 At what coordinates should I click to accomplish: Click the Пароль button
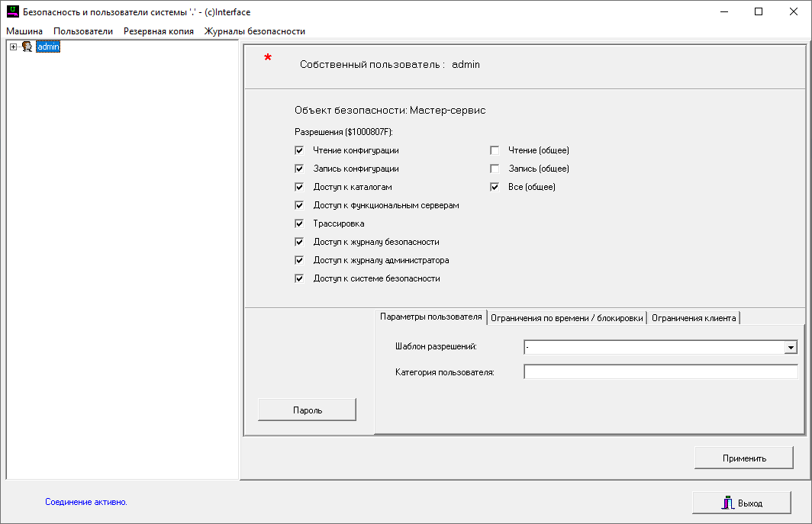point(308,410)
